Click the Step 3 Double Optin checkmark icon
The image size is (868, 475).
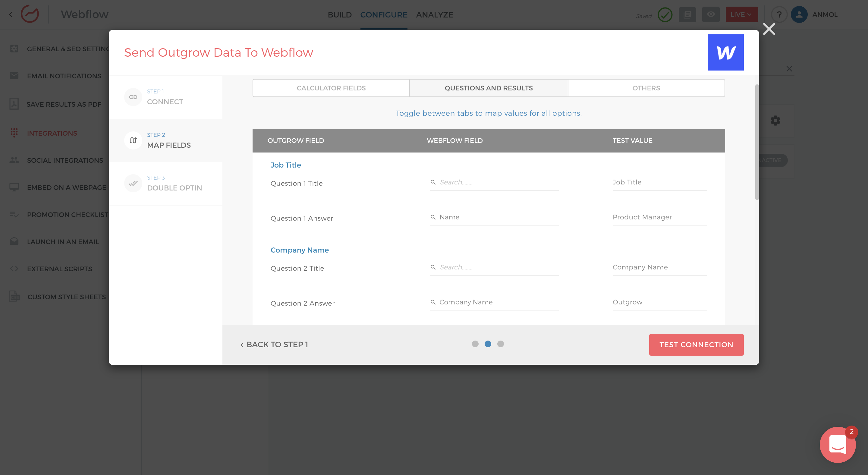point(133,183)
